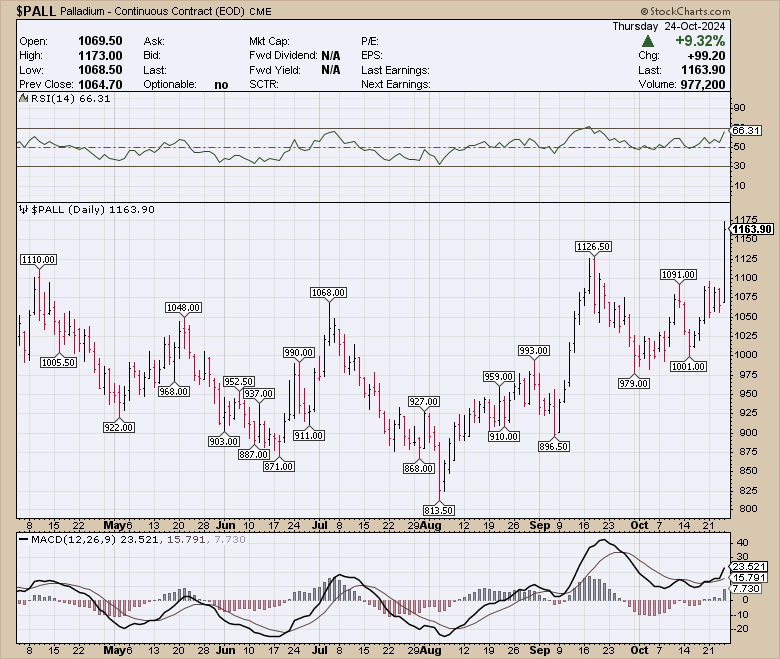780x659 pixels.
Task: Click the RSI(14) indicator line icon
Action: click(x=23, y=98)
